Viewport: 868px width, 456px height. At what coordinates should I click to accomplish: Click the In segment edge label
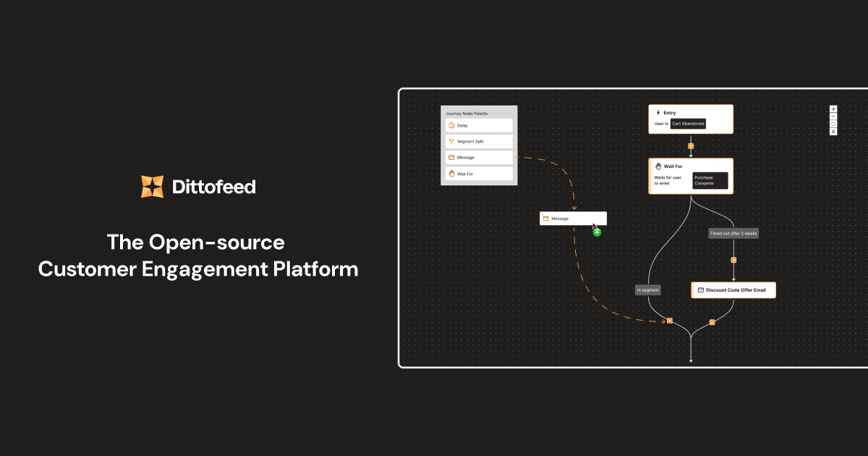click(648, 290)
